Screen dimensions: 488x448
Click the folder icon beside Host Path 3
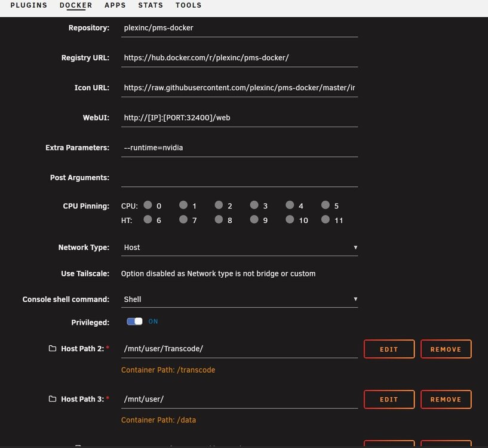pos(53,399)
